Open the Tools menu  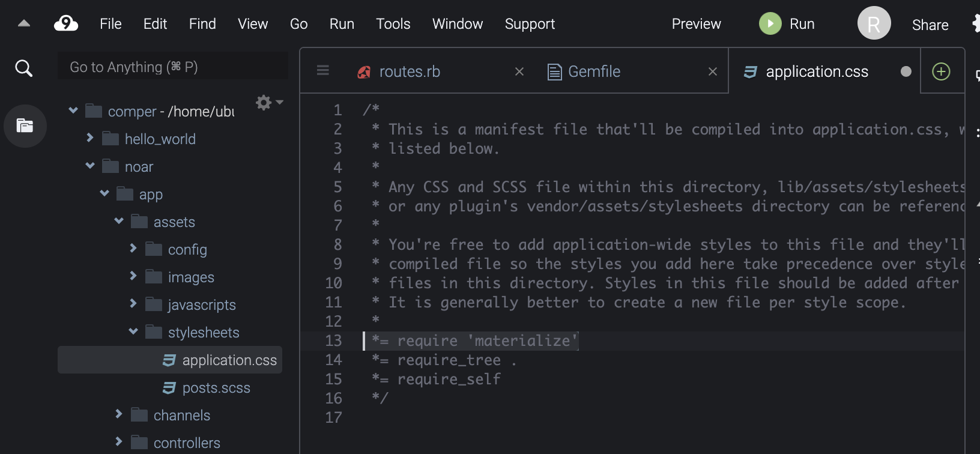393,23
